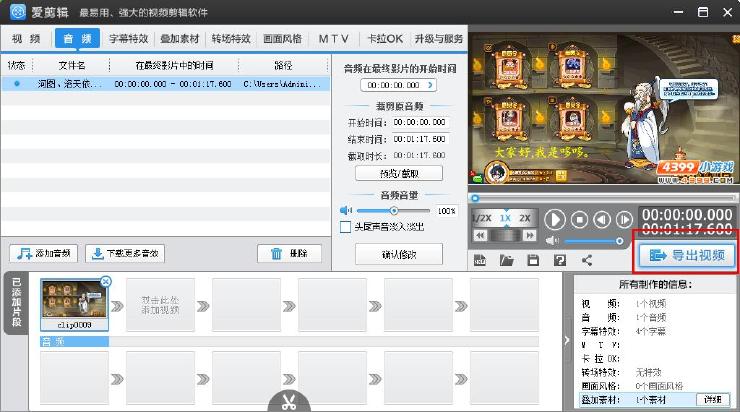This screenshot has height=412, width=740.
Task: Open the MTV tab
Action: point(334,39)
